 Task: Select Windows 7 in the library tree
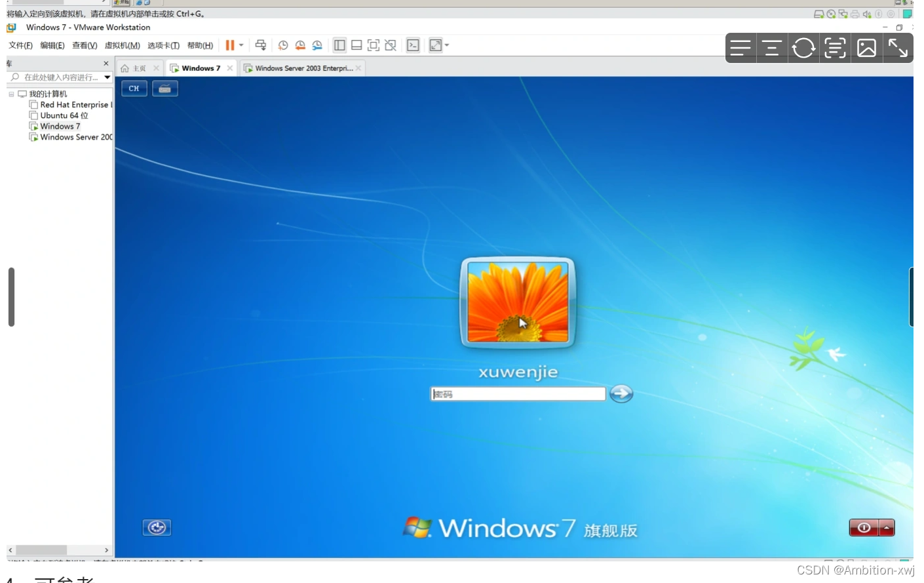(55, 127)
